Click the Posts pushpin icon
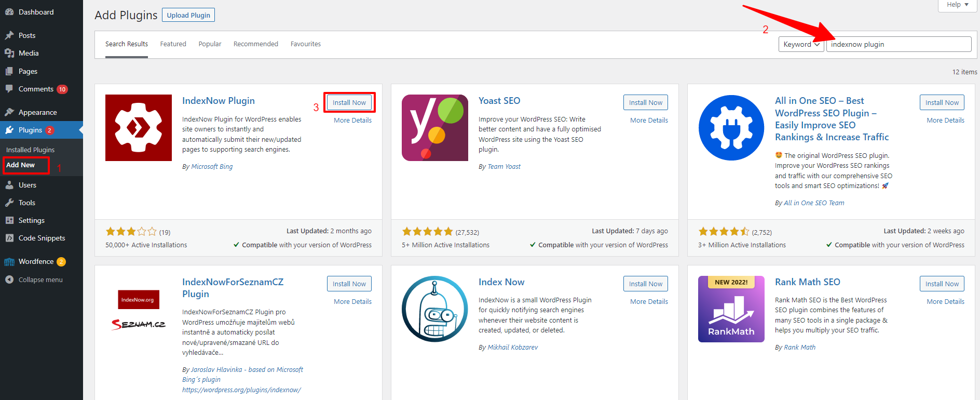The image size is (980, 400). (9, 35)
